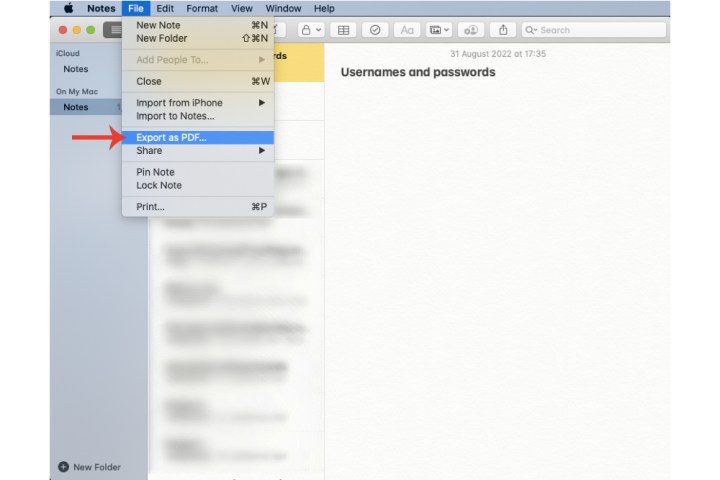Click the add people collaboration icon
Image resolution: width=720 pixels, height=480 pixels.
click(x=471, y=30)
